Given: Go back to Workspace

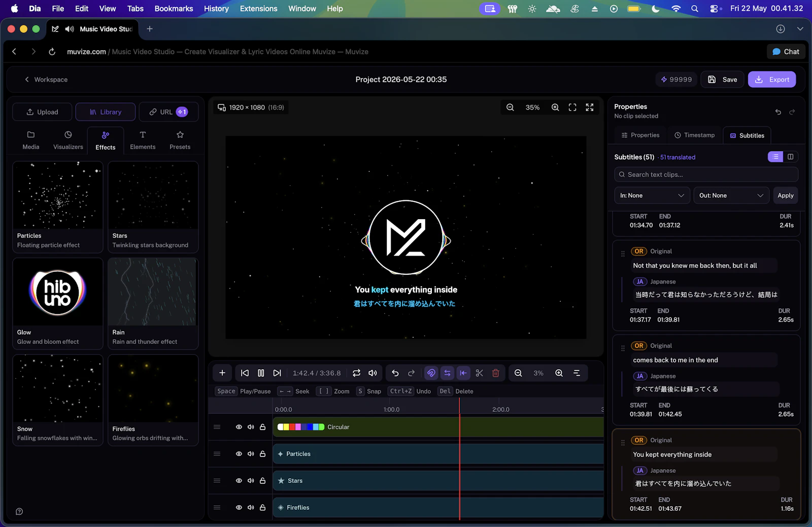Looking at the screenshot, I should [46, 80].
